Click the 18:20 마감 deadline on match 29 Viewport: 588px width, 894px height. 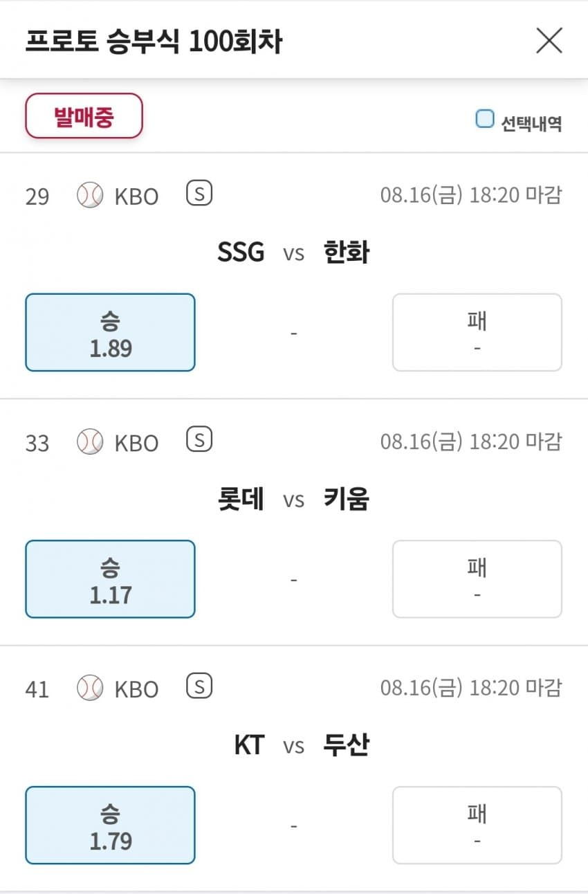(x=515, y=196)
